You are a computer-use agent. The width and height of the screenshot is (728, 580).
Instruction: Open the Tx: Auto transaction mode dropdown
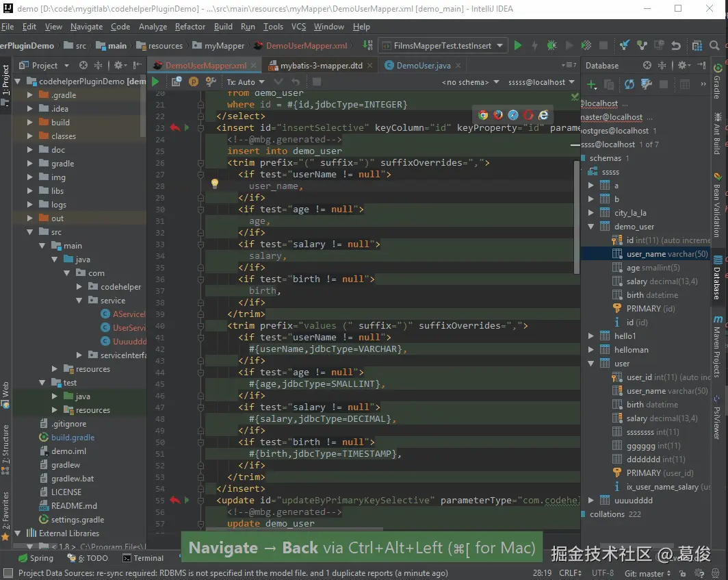click(x=246, y=82)
